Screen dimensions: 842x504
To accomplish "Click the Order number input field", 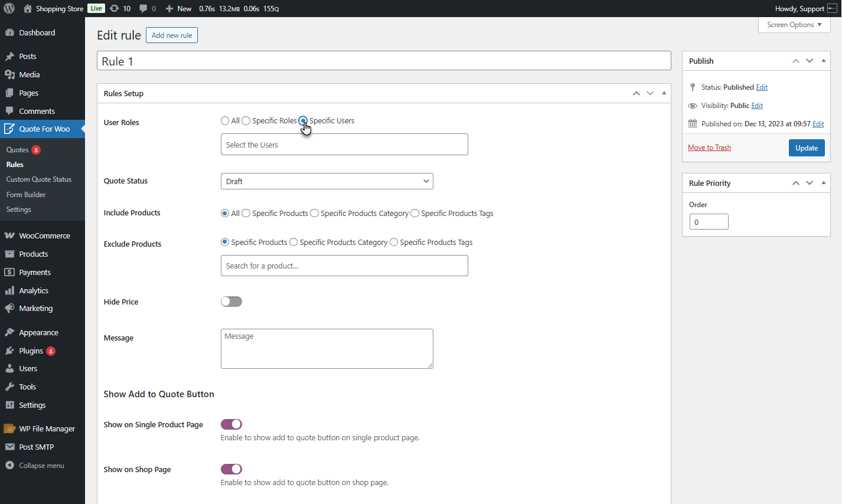I will tap(709, 222).
